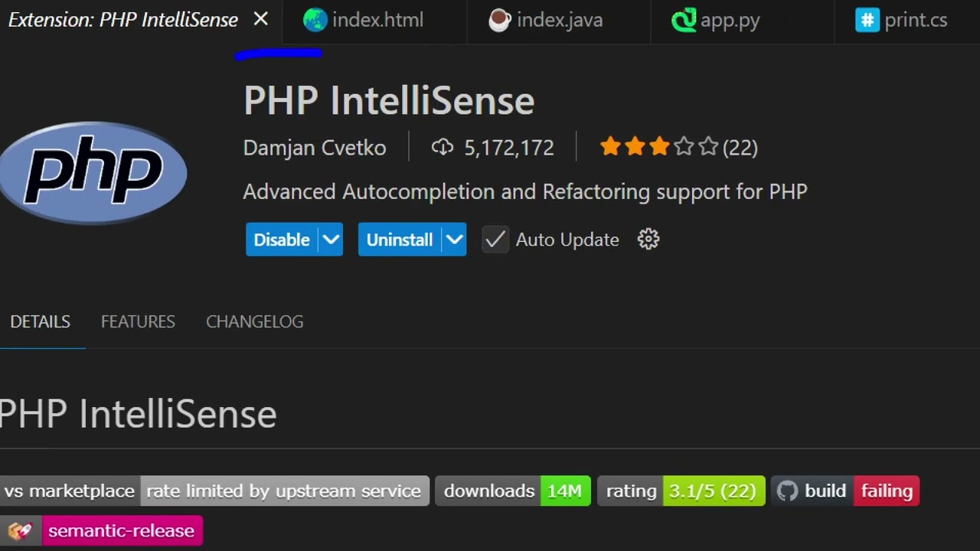
Task: Click the GitHub logo in build badge
Action: click(788, 491)
